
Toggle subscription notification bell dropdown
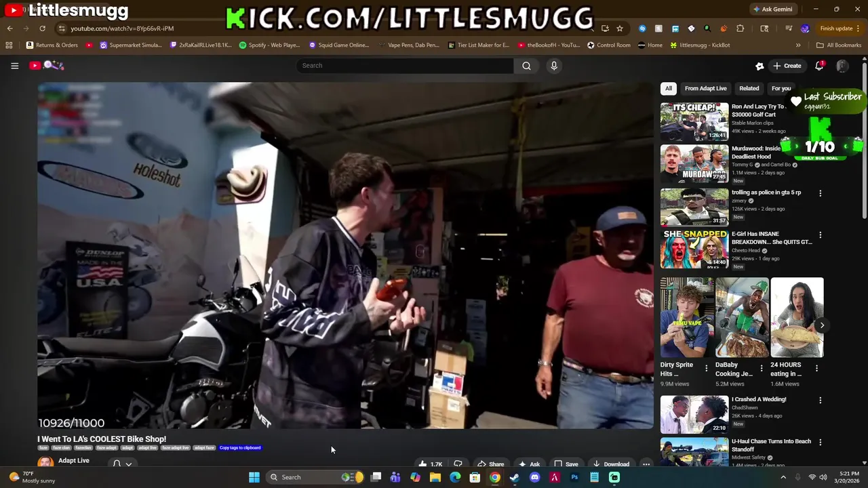[x=122, y=464]
